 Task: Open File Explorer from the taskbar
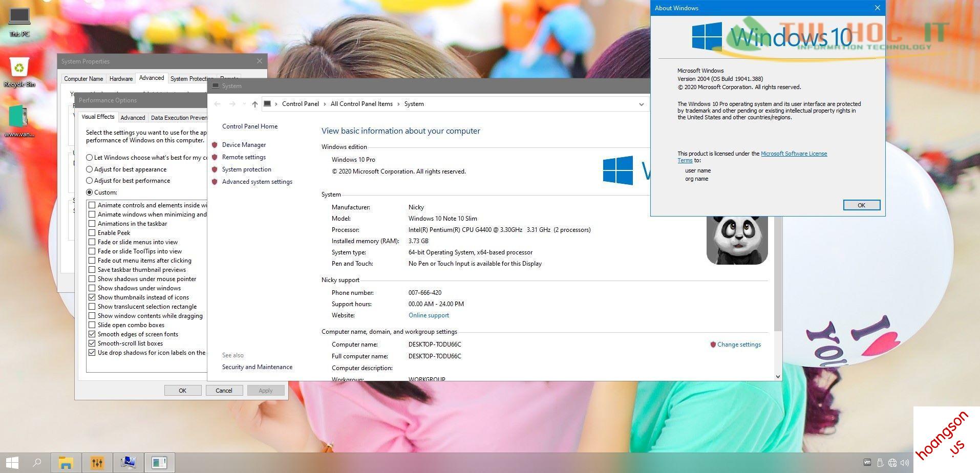[66, 463]
